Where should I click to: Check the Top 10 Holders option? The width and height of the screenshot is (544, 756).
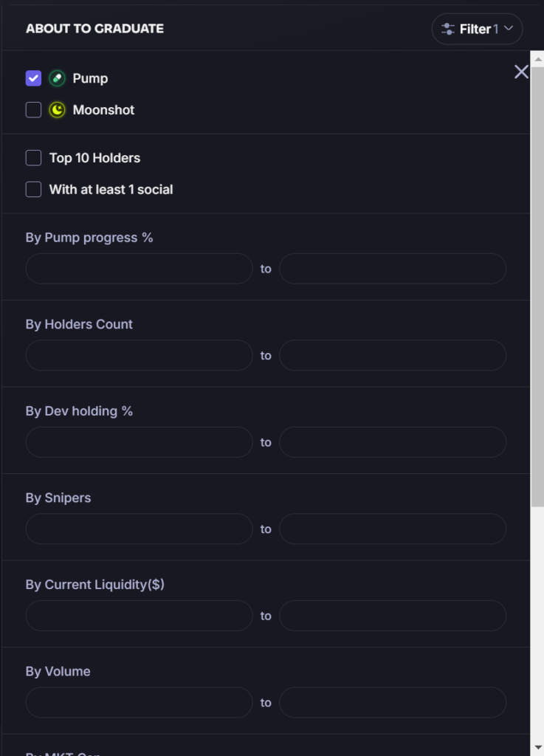[x=33, y=158]
